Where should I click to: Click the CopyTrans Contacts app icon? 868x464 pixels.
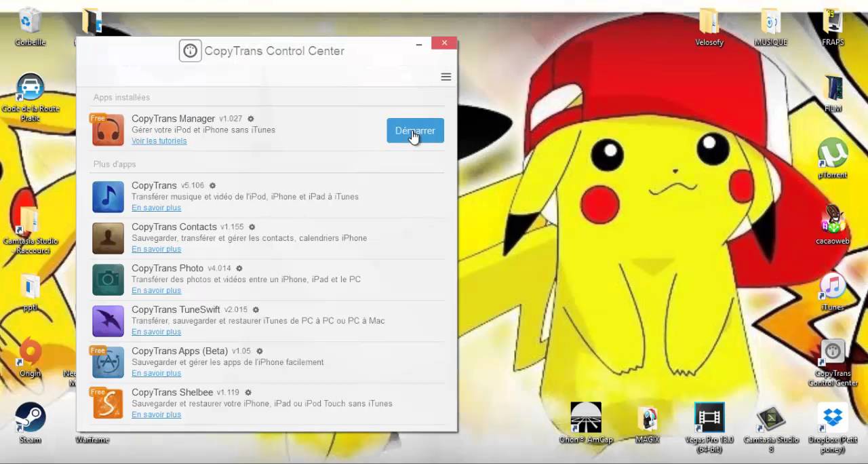[108, 238]
